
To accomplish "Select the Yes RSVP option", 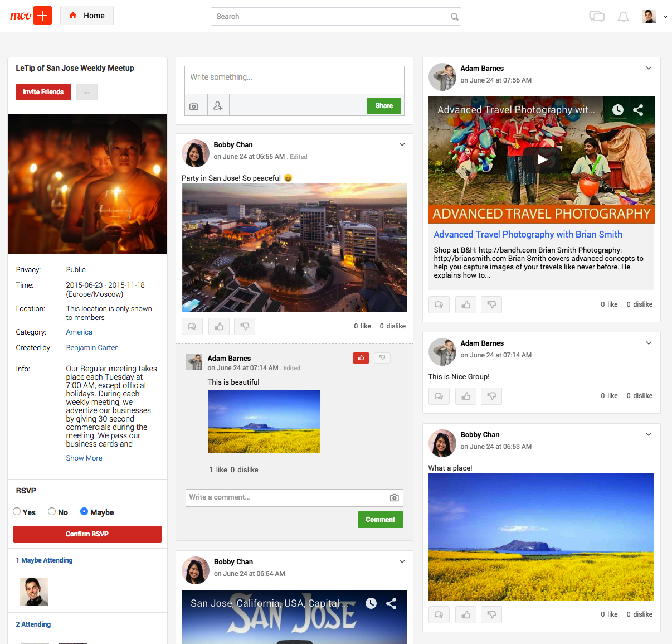I will [17, 511].
